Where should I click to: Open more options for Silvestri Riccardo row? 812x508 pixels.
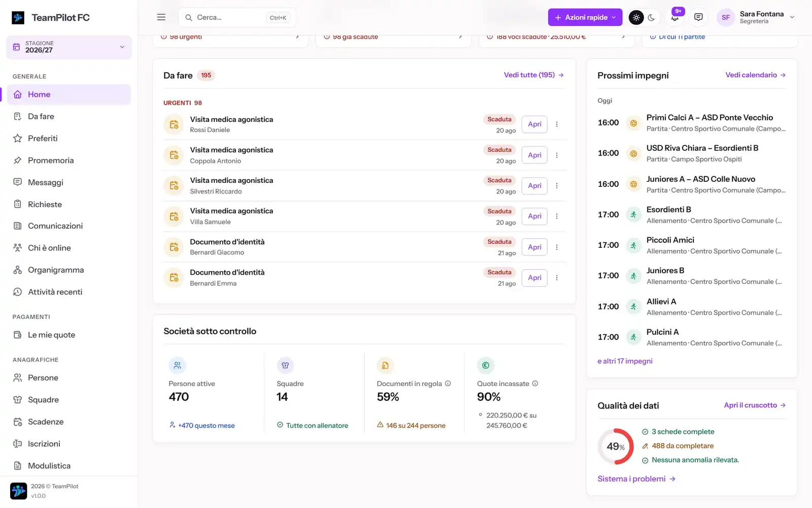pyautogui.click(x=557, y=185)
